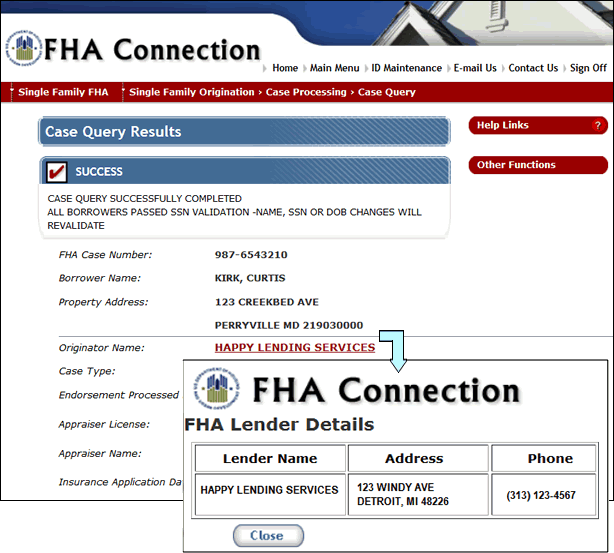Click property address 123 CREEKBED AVE
Screen dimensions: 614x553
coord(267,302)
